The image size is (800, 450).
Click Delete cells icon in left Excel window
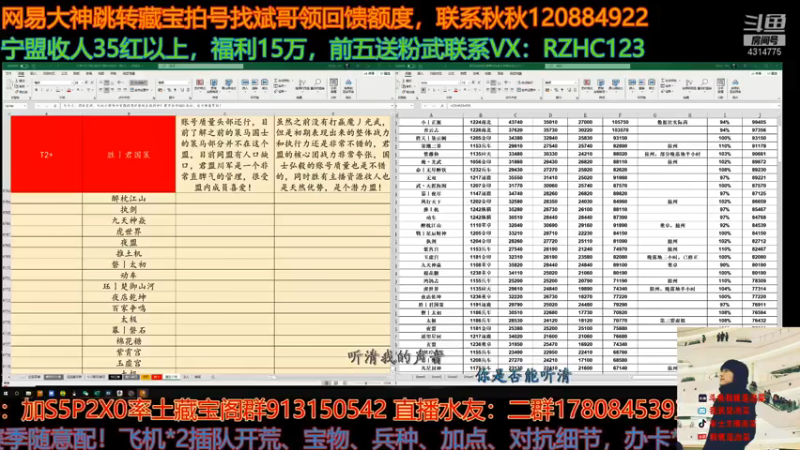[255, 84]
